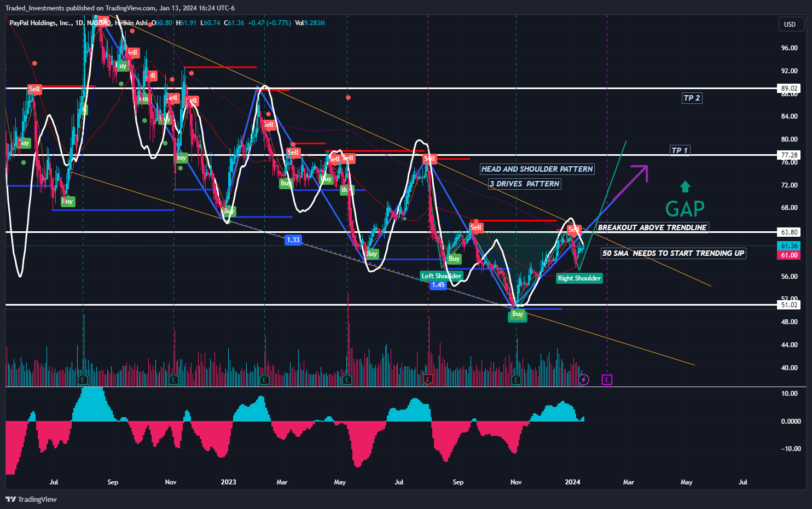812x509 pixels.
Task: Click the 77.28 price line label
Action: (789, 155)
